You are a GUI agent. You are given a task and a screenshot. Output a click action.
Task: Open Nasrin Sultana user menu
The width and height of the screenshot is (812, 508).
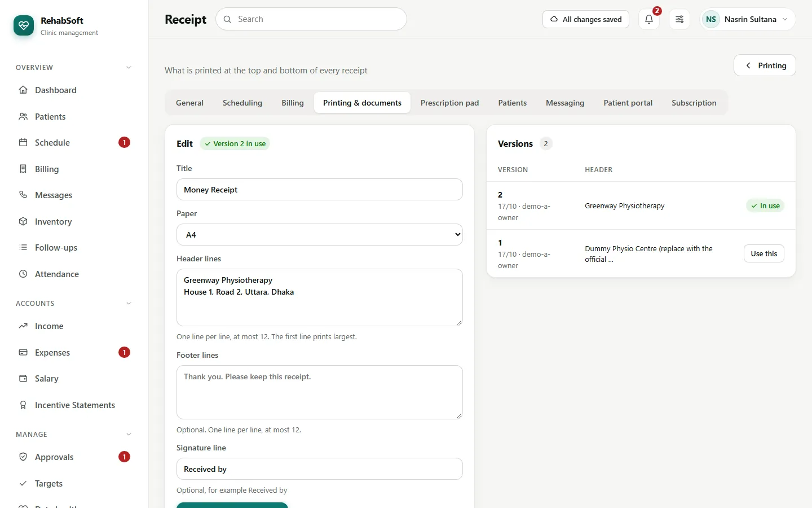pyautogui.click(x=748, y=19)
